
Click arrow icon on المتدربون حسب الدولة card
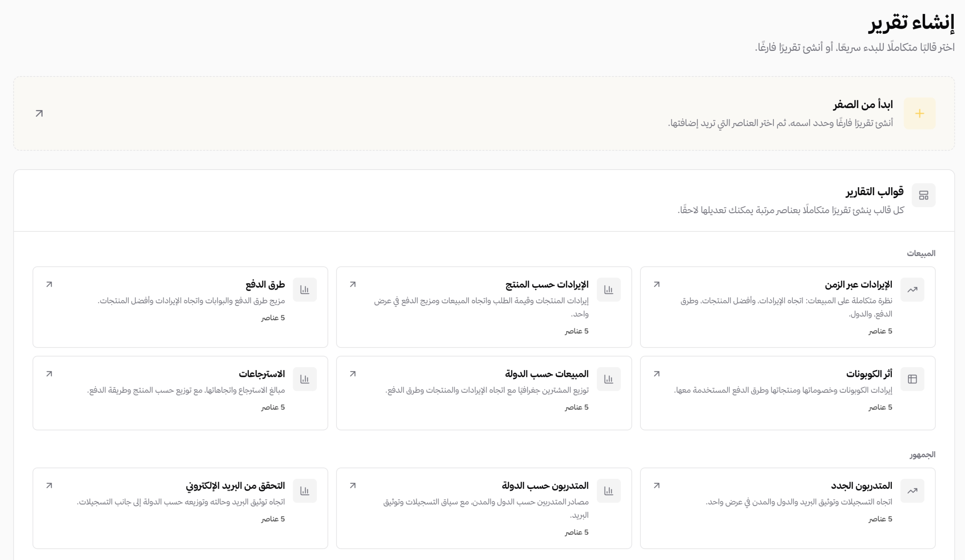353,485
